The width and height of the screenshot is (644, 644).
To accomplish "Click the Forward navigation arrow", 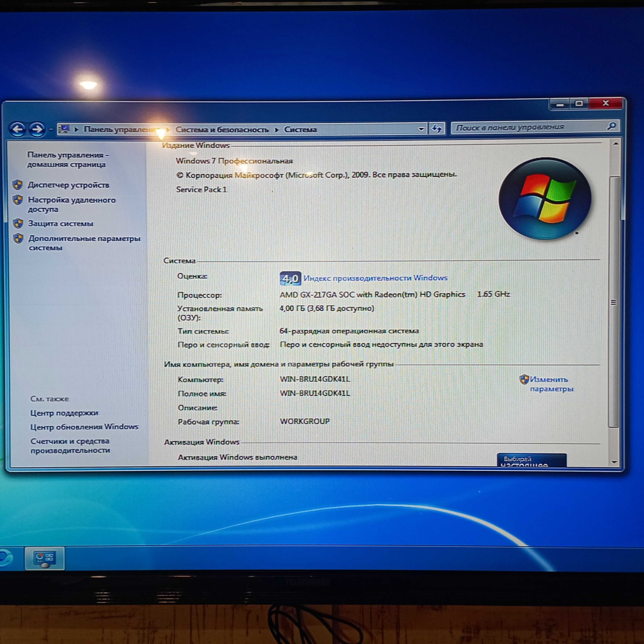I will pos(37,129).
